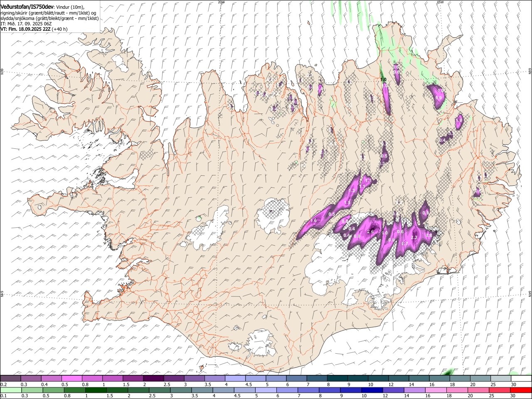Viewport: 532px width, 399px height.
Task: Click the 1.6 precipitation value on the map
Action: [x=314, y=220]
